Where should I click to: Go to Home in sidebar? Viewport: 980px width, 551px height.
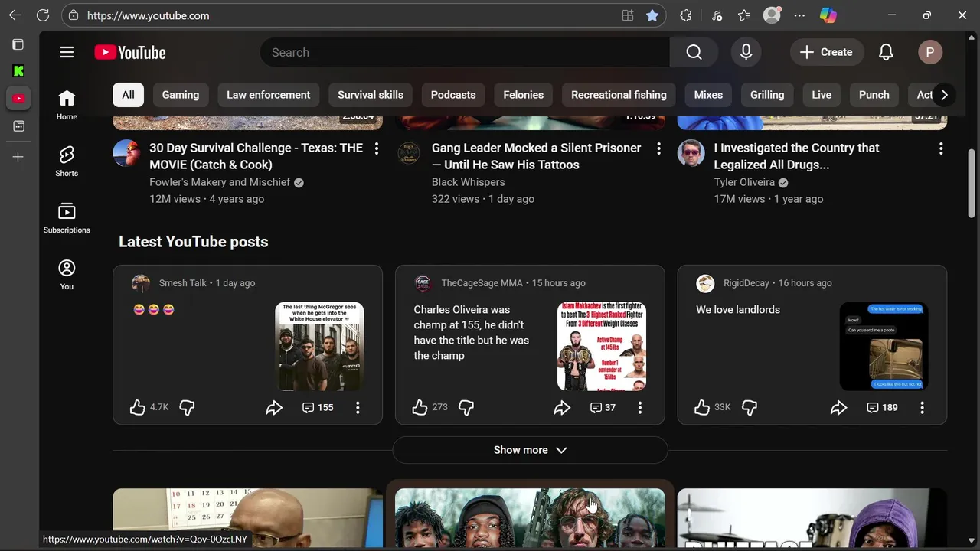coord(67,105)
